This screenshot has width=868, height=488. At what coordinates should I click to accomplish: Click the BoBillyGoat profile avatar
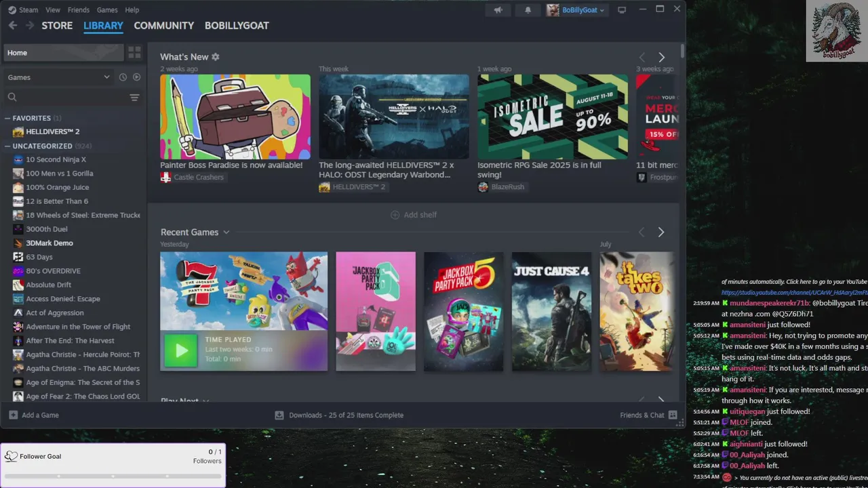(x=553, y=10)
